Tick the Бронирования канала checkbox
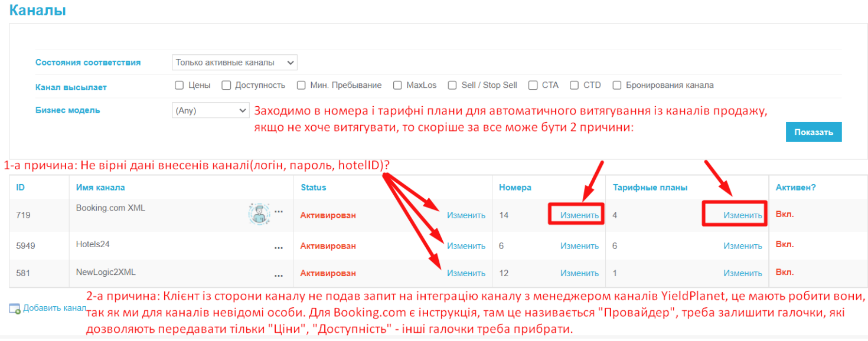The height and width of the screenshot is (341, 868). (617, 85)
